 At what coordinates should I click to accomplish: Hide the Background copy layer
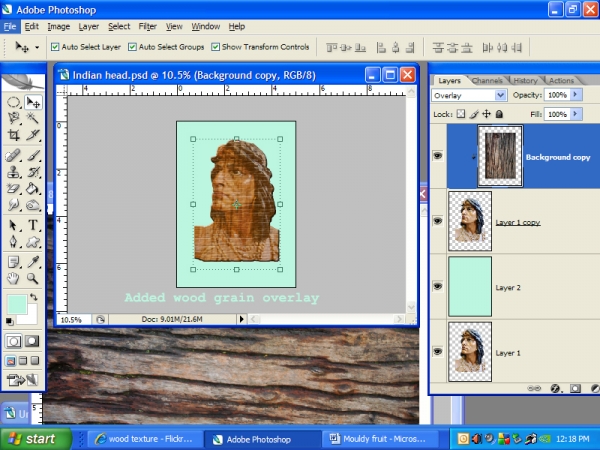pyautogui.click(x=438, y=156)
